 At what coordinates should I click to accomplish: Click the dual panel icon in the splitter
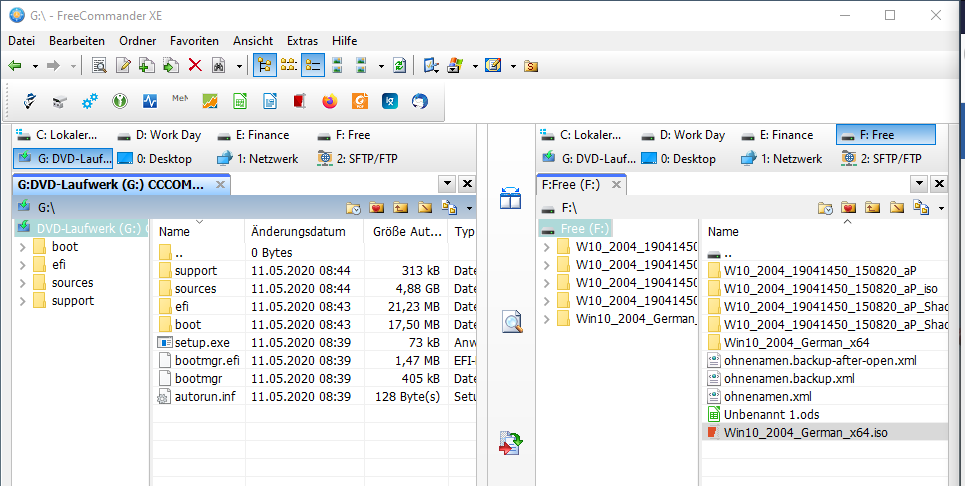[510, 199]
